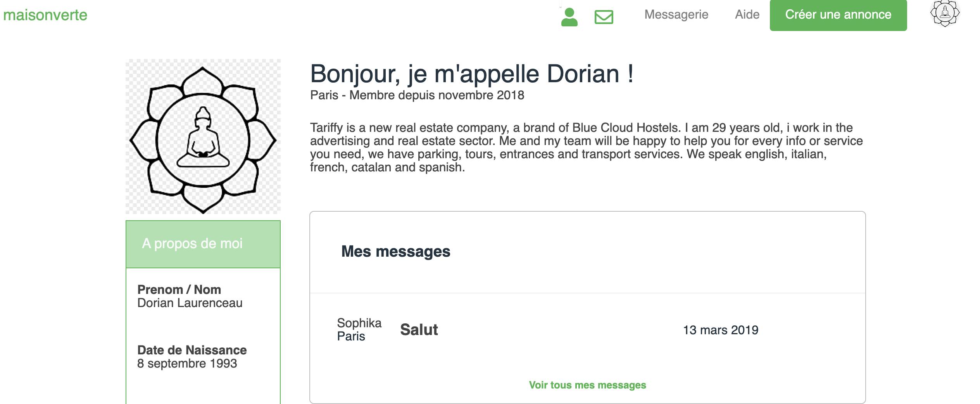Click the large Buddha lotus profile picture
This screenshot has width=980, height=404.
coord(203,136)
